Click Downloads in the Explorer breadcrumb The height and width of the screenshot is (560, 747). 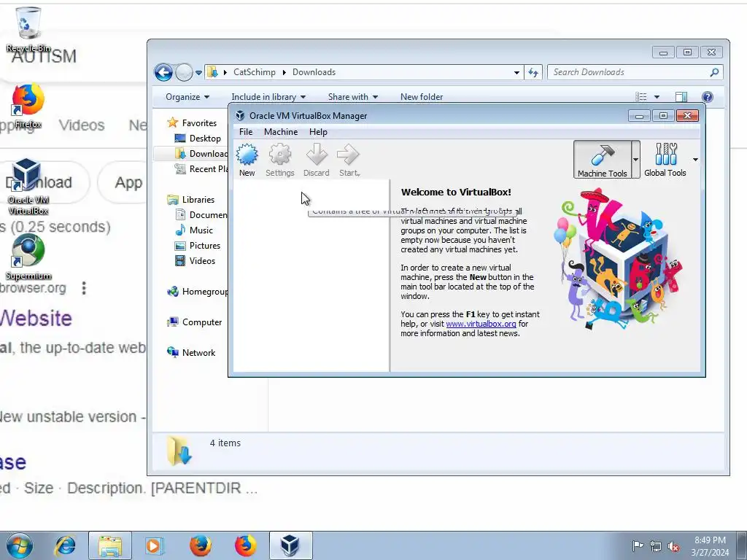(314, 72)
